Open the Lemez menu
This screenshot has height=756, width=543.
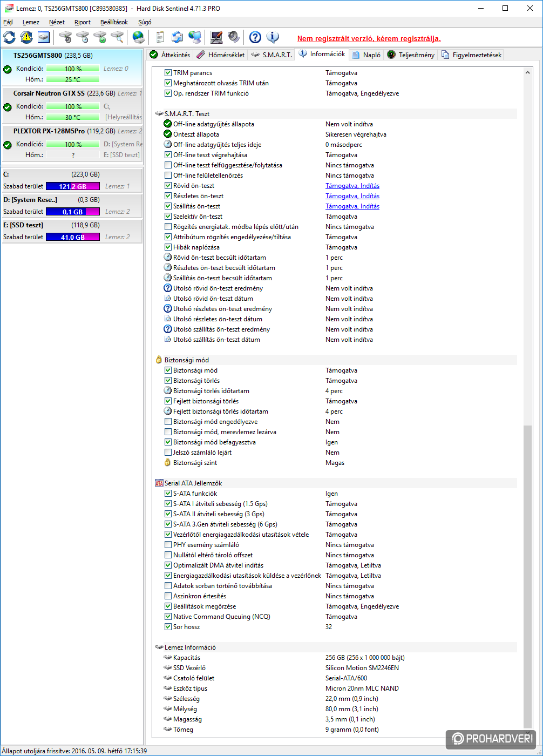click(31, 22)
